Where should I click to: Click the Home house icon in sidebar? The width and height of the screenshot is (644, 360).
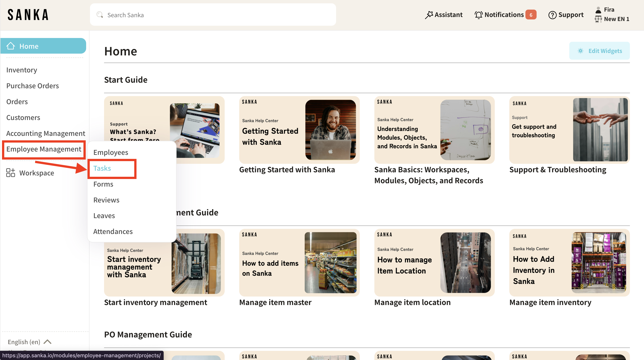11,46
